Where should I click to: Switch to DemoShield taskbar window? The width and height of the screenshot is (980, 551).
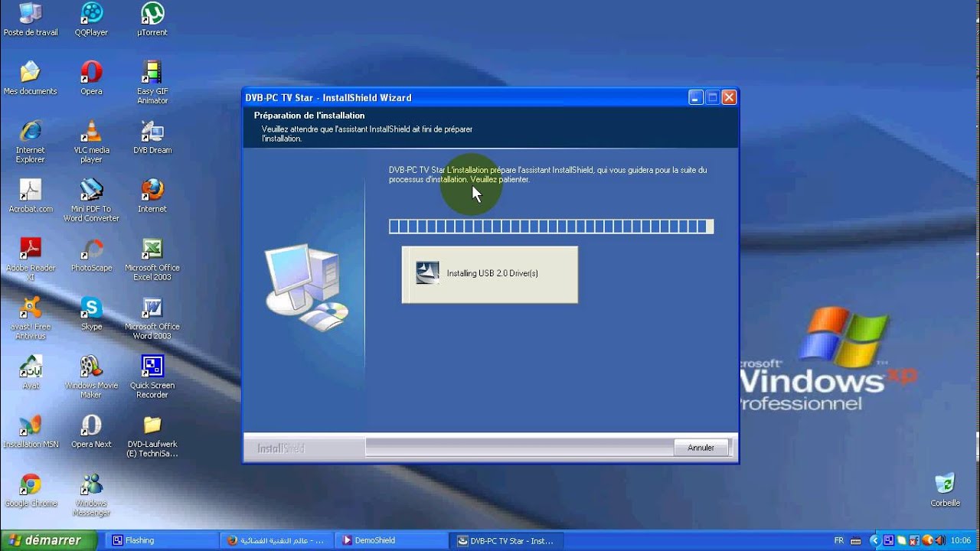[x=390, y=540]
